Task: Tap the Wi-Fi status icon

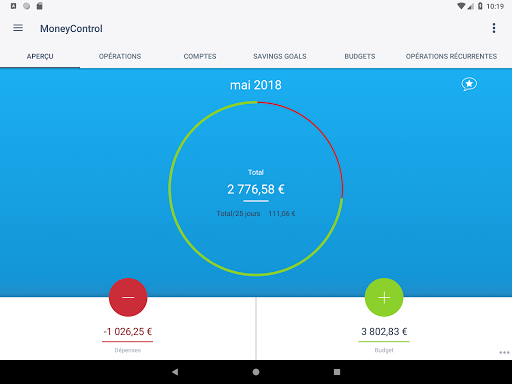Action: tap(461, 6)
